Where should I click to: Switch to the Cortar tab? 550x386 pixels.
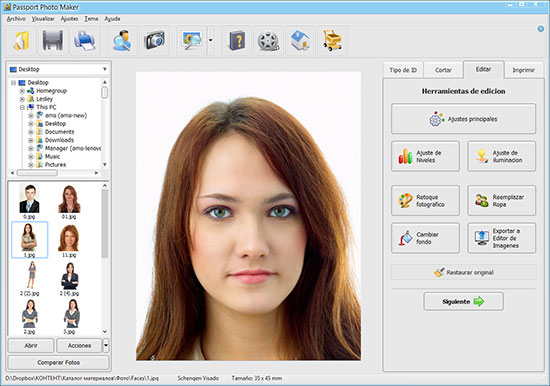click(443, 70)
